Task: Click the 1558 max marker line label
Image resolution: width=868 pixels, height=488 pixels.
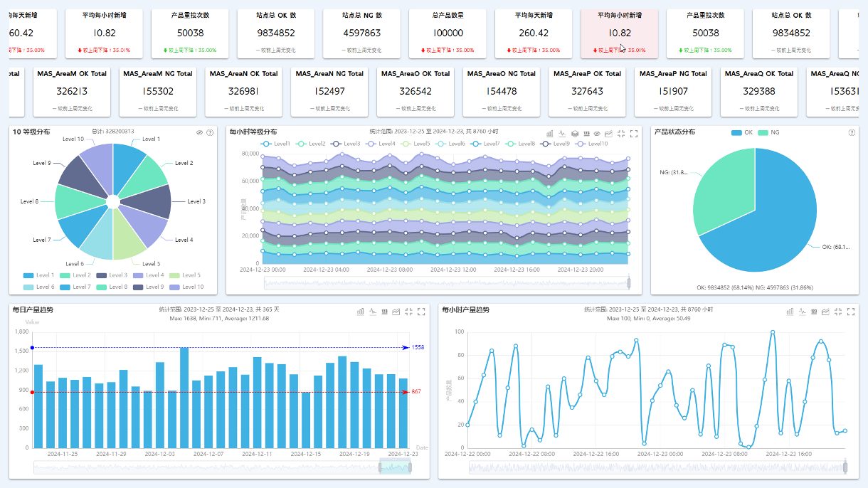Action: [418, 348]
